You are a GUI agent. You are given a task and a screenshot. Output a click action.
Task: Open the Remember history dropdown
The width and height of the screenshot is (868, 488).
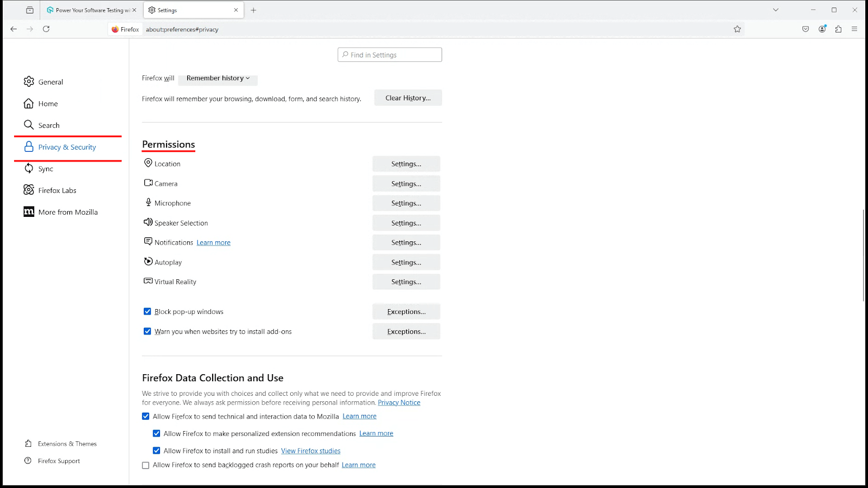click(x=218, y=78)
